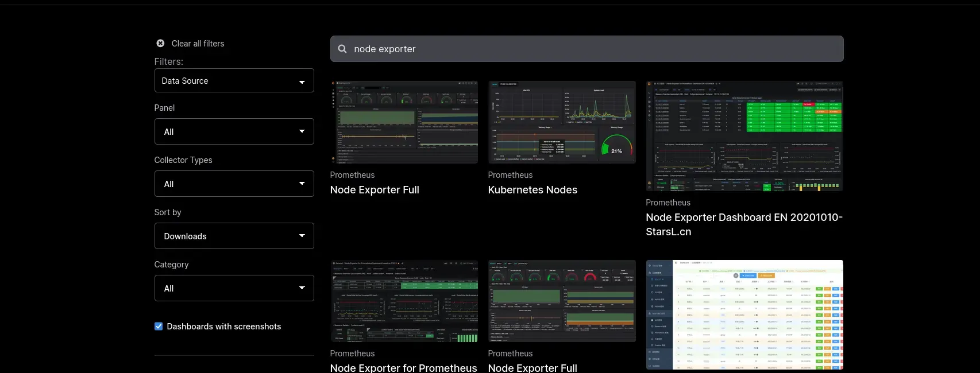Image resolution: width=980 pixels, height=373 pixels.
Task: Open Node Exporter for Prometheus thumbnail
Action: 404,301
